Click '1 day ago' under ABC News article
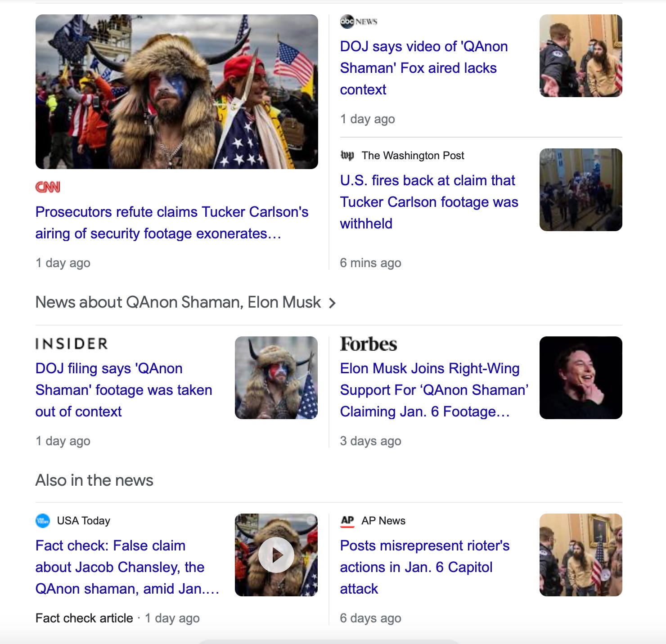The width and height of the screenshot is (666, 644). click(x=368, y=119)
